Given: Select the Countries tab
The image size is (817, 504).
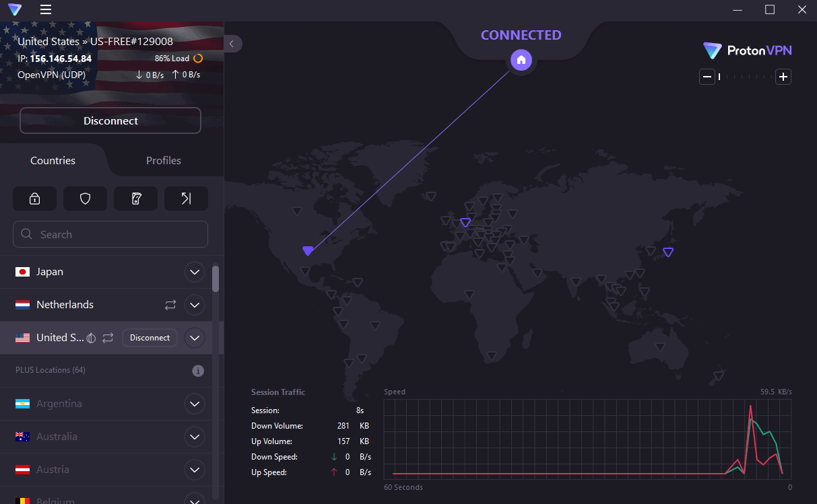Looking at the screenshot, I should (x=53, y=160).
